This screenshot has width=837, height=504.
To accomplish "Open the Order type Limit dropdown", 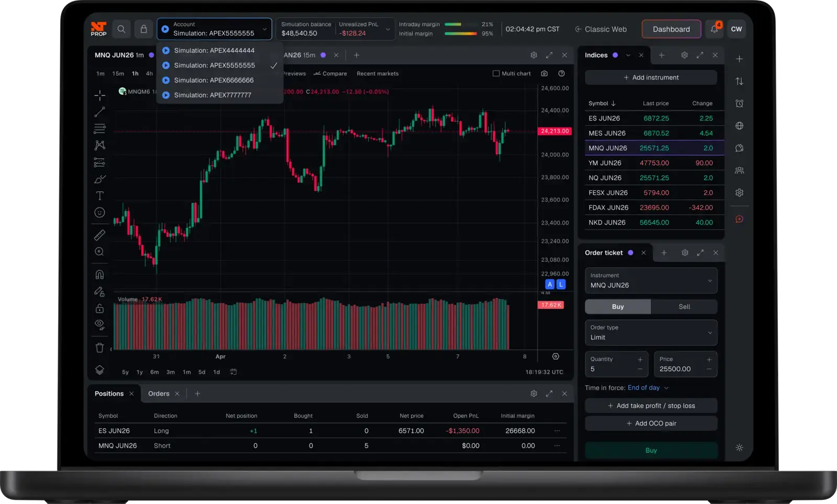I will [651, 333].
